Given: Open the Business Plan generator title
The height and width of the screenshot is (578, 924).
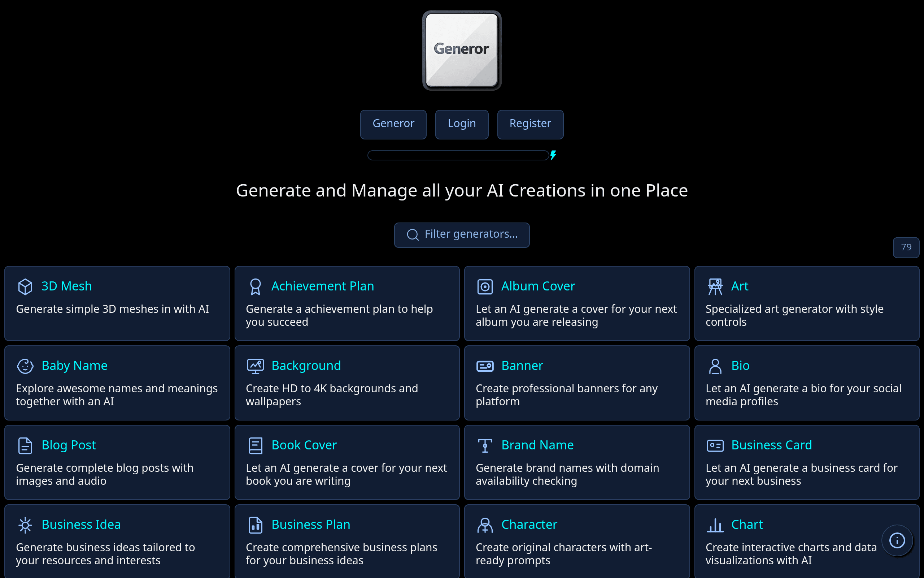Looking at the screenshot, I should click(x=311, y=525).
